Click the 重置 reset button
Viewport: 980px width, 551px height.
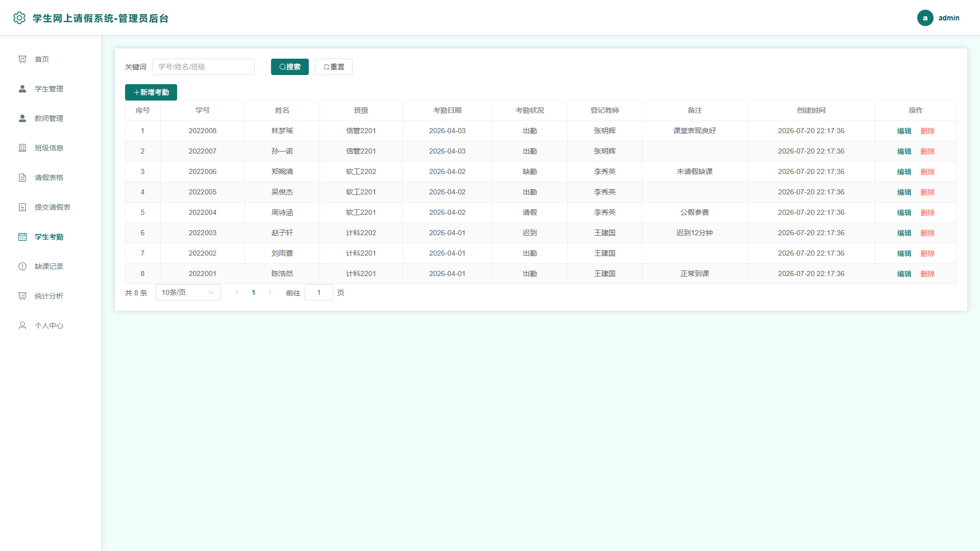coord(334,67)
